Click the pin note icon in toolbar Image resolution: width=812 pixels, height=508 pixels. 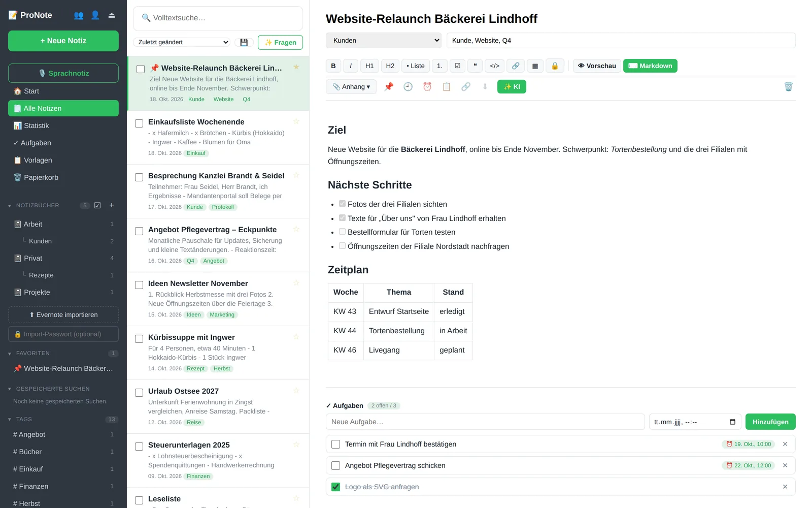tap(389, 87)
